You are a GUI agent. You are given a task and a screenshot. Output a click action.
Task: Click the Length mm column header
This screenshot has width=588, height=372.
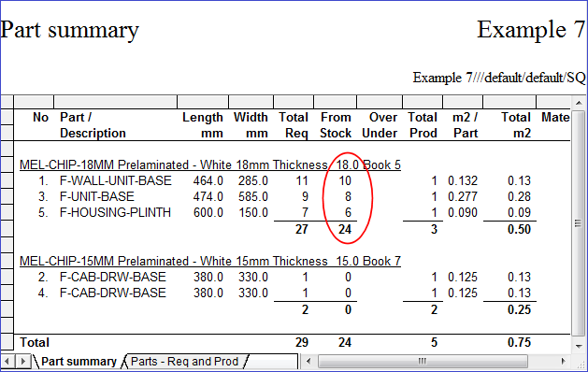point(203,125)
